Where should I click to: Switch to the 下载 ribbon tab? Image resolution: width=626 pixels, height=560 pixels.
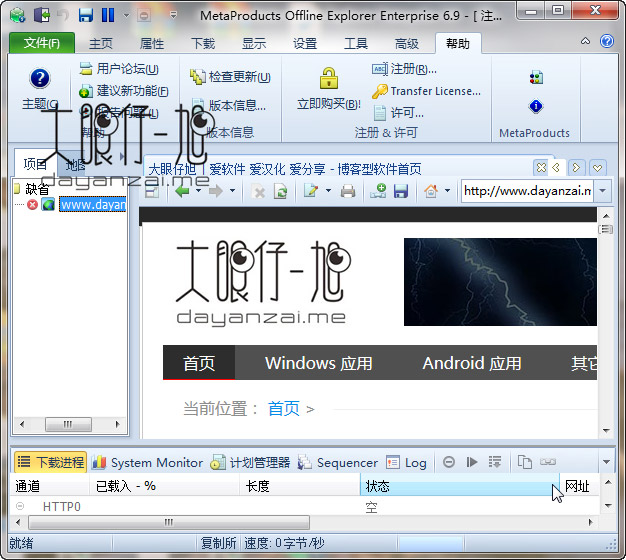click(x=203, y=43)
